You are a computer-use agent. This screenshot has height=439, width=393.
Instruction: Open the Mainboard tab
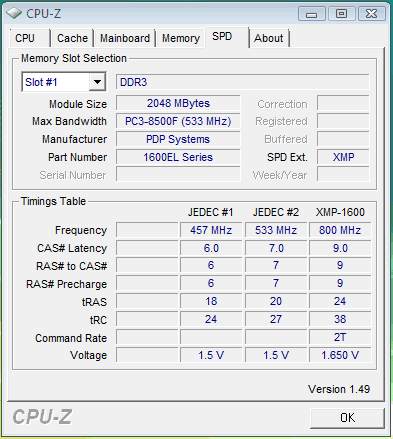[125, 38]
